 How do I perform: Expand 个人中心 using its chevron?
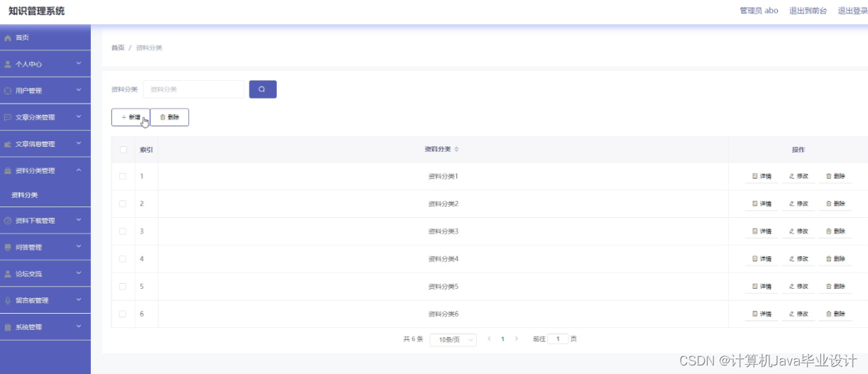79,64
